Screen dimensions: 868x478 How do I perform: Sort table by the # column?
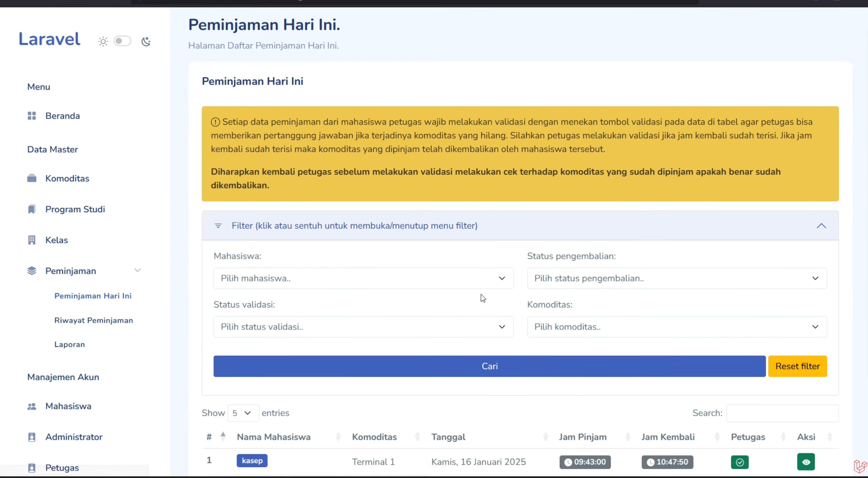pos(216,437)
